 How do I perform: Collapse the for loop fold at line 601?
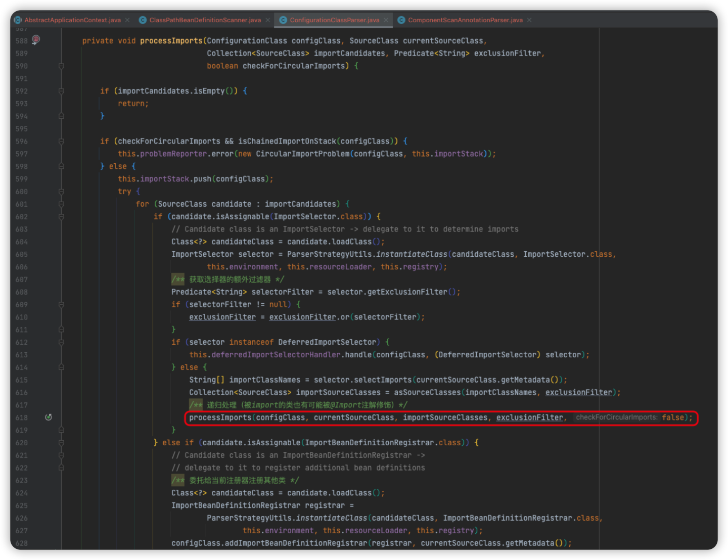coord(61,204)
